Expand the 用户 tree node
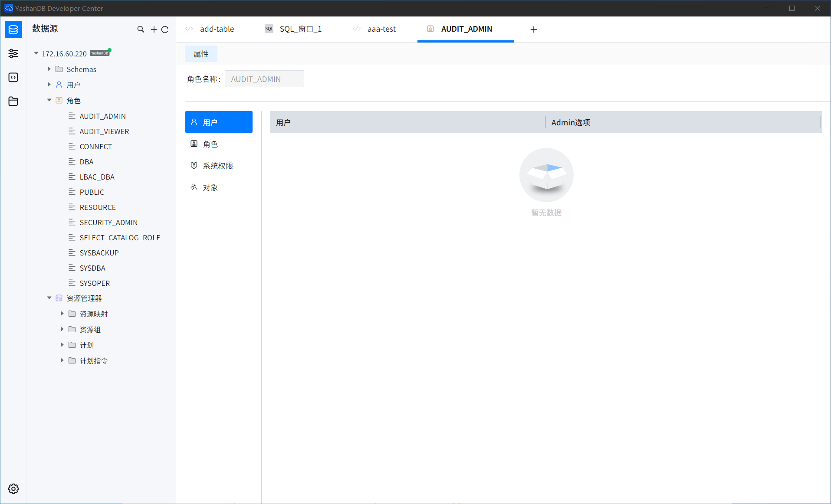 coord(49,85)
